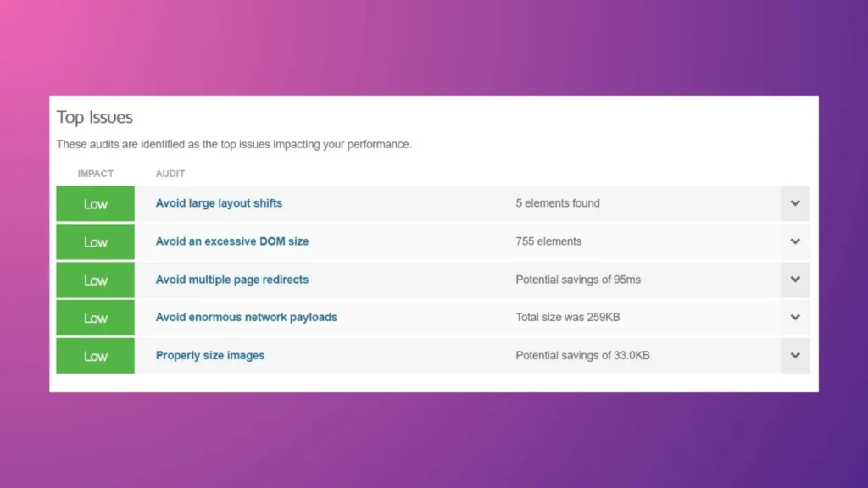Select the Properly size images audit link
Image resolution: width=868 pixels, height=488 pixels.
tap(209, 355)
